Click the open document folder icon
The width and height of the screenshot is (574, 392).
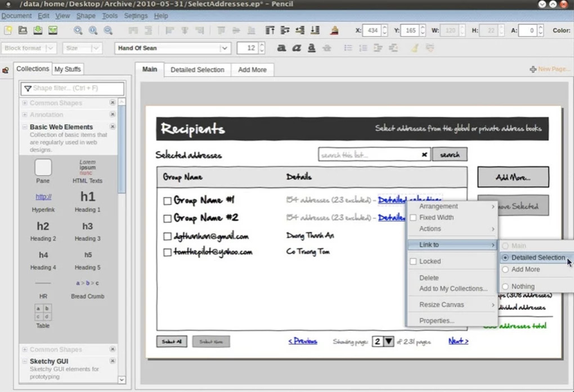pyautogui.click(x=23, y=30)
